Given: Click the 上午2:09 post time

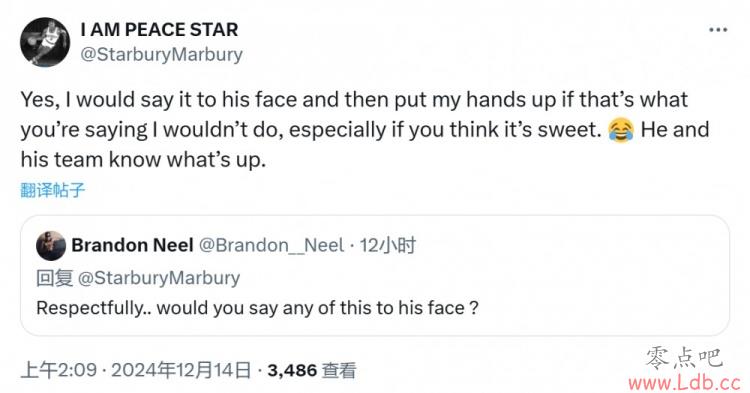Looking at the screenshot, I should (x=58, y=370).
